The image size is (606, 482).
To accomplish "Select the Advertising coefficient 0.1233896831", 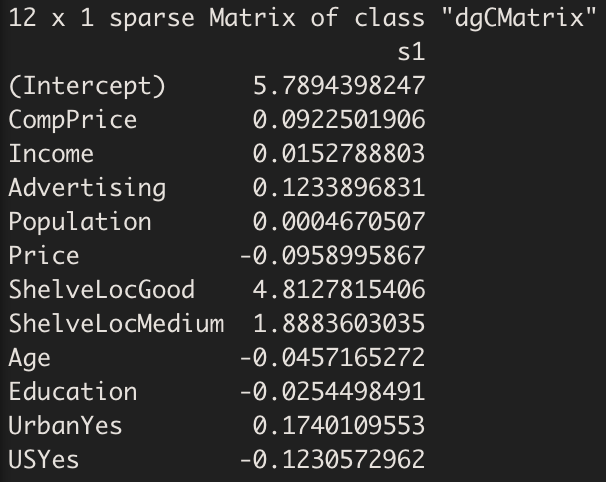I will [x=339, y=188].
